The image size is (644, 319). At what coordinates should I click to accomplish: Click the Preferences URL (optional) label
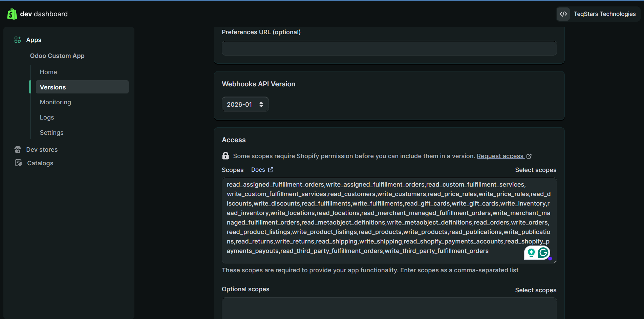(261, 32)
